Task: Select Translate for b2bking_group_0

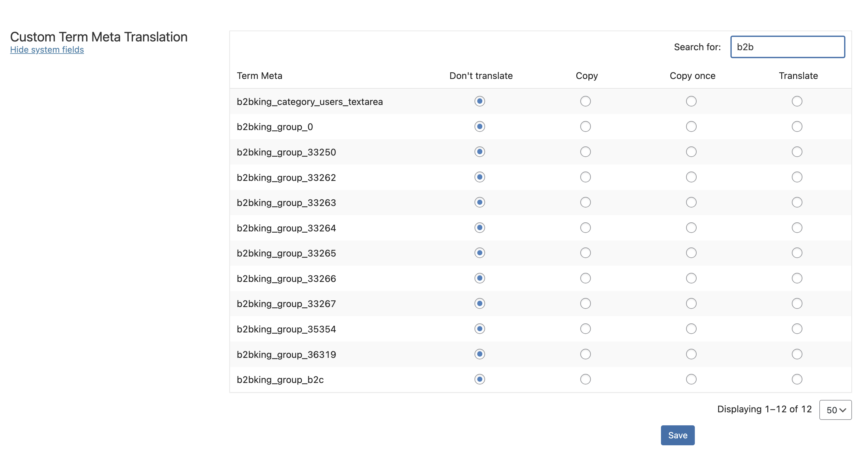Action: click(x=797, y=126)
